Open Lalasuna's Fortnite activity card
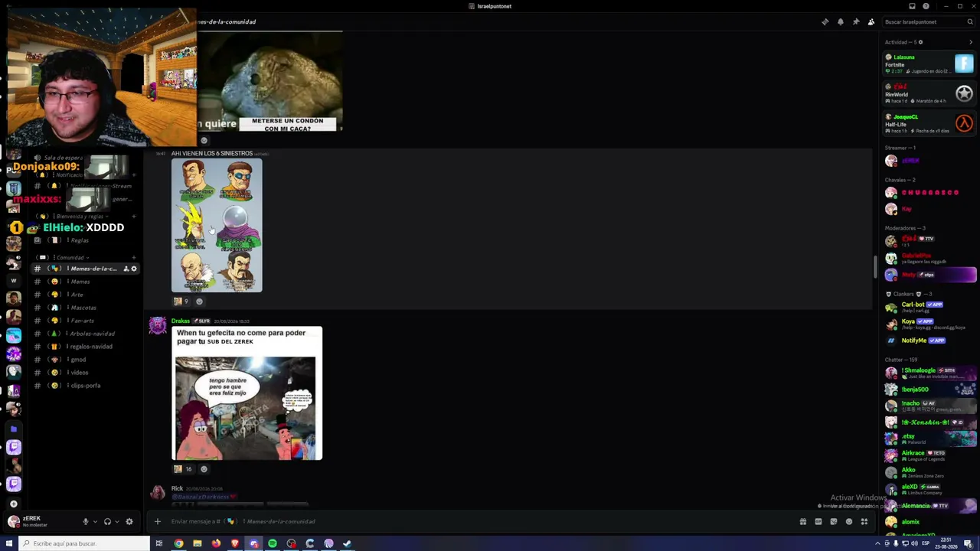This screenshot has width=980, height=551. pyautogui.click(x=929, y=64)
